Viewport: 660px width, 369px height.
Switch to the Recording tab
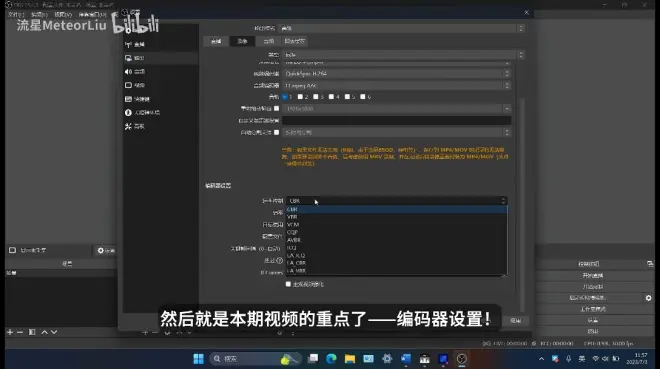pos(242,41)
